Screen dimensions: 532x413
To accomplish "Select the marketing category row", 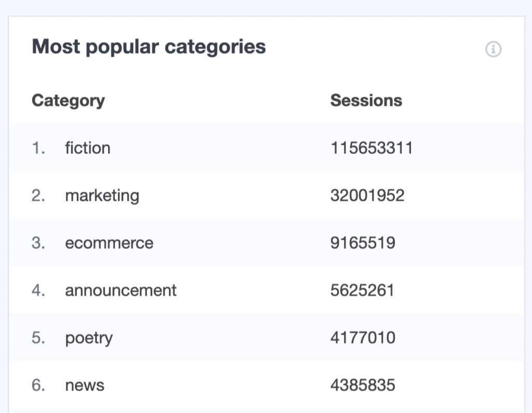I will 102,196.
